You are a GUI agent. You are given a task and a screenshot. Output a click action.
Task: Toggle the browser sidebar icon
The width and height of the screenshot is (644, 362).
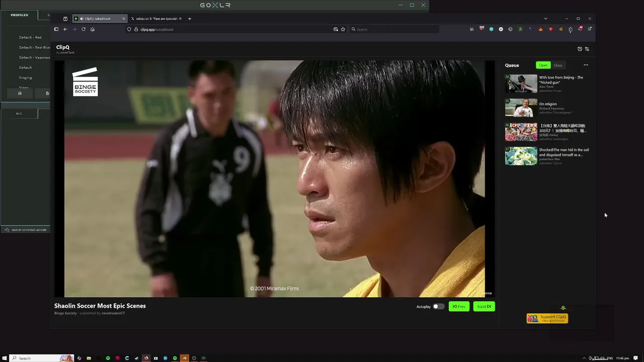56,29
